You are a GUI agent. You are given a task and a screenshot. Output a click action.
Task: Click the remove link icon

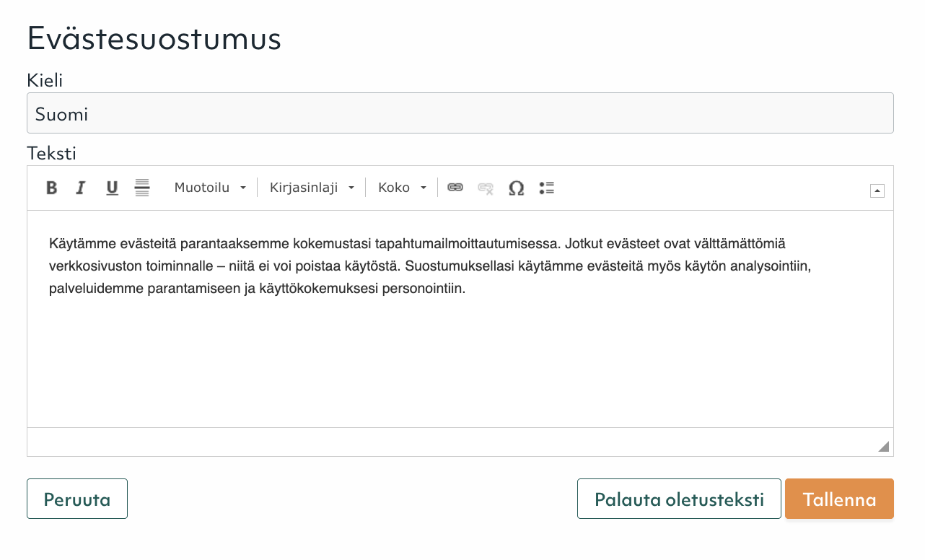486,188
